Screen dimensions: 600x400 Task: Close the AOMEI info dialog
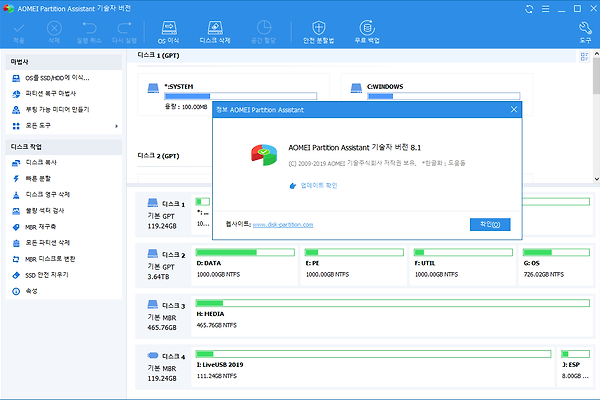[x=514, y=108]
